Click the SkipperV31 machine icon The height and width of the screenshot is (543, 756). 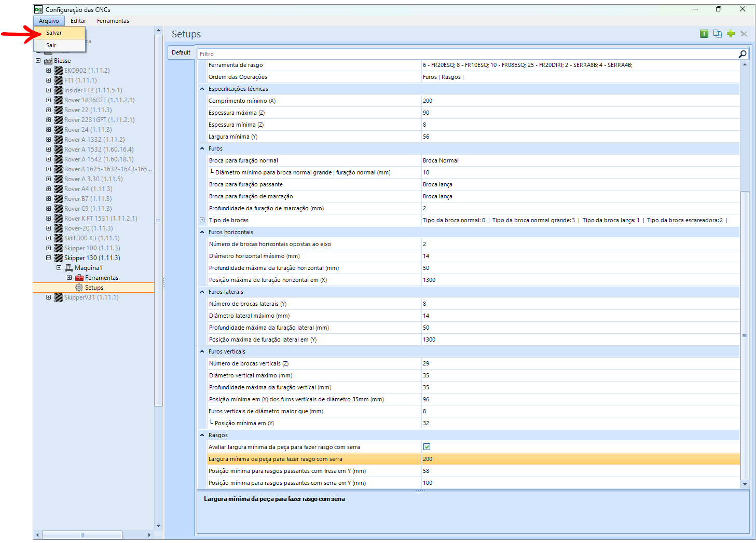click(59, 297)
